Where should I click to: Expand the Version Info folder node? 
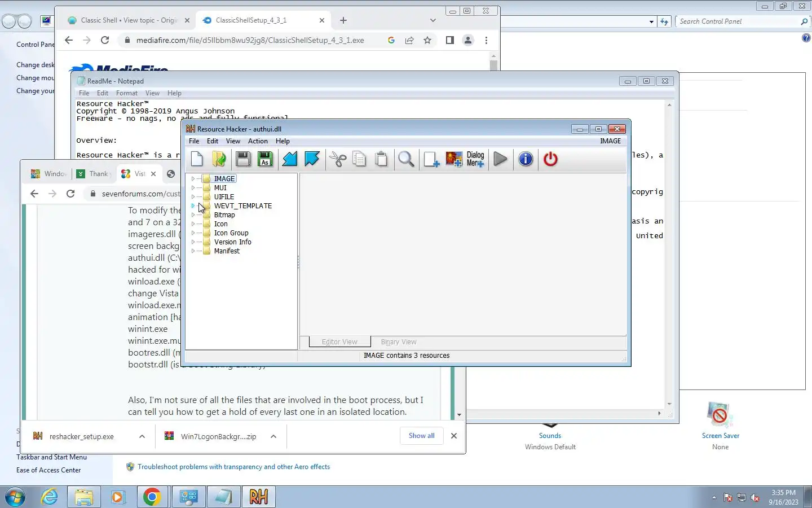click(193, 242)
